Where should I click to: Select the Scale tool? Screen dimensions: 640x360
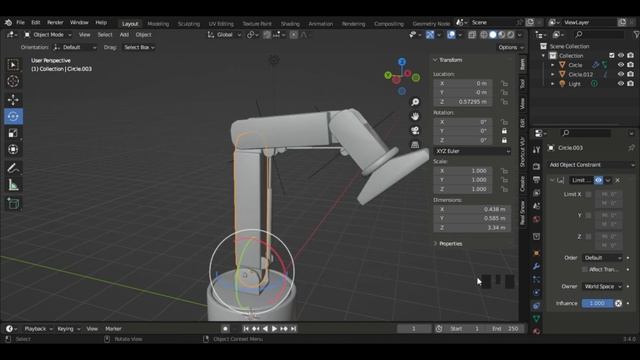click(13, 133)
